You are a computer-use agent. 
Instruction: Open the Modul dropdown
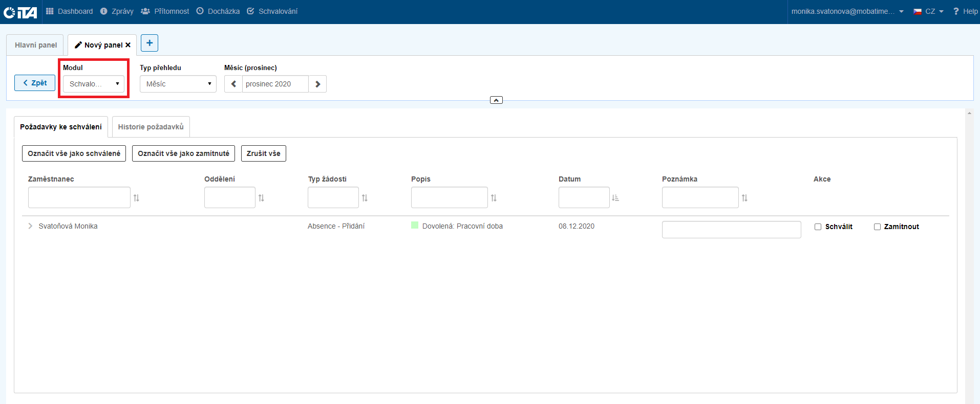tap(94, 84)
